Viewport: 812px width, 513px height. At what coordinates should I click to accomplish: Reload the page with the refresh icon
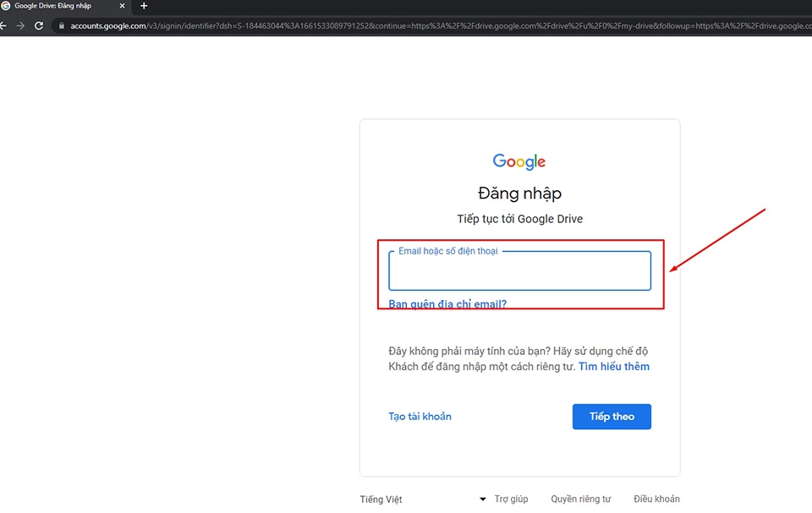[39, 25]
